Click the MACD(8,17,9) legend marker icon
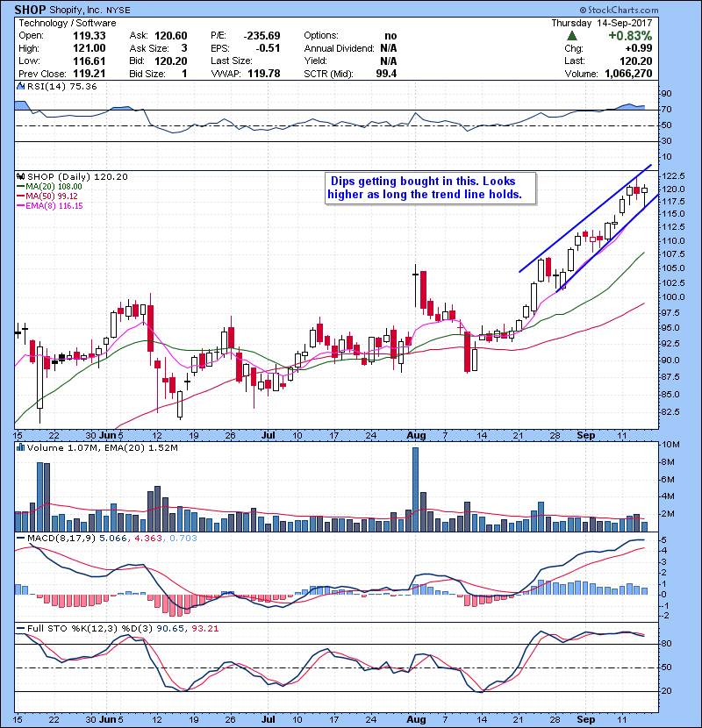 pyautogui.click(x=19, y=538)
